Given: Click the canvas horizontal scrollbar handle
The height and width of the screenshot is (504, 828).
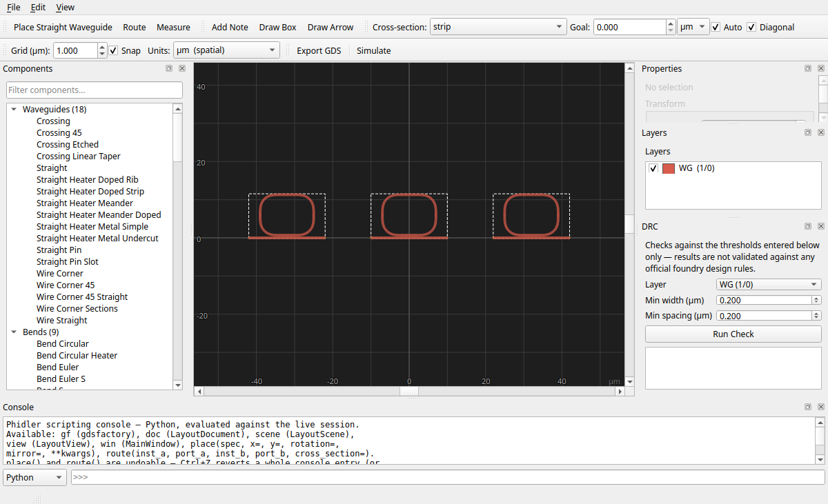Looking at the screenshot, I should point(409,391).
